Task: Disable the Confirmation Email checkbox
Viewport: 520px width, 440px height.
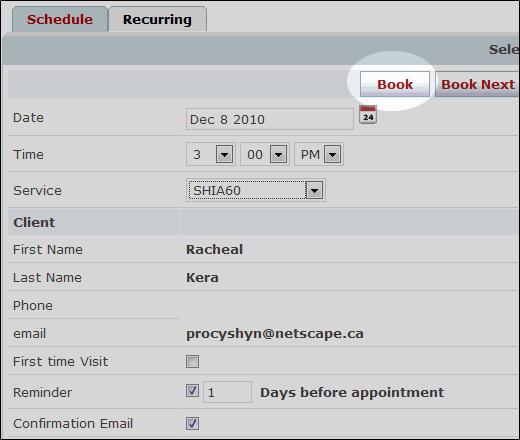Action: (192, 423)
